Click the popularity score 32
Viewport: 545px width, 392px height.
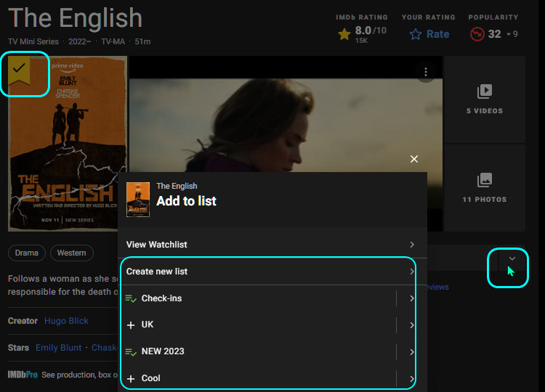pyautogui.click(x=494, y=34)
